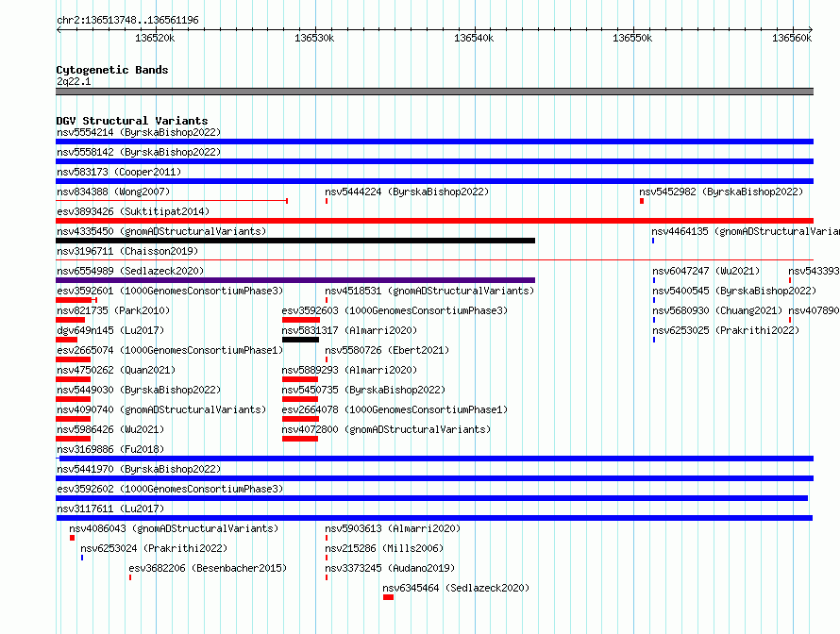
Task: Open nsv3196711 (Chaisson2019) label
Action: 127,251
